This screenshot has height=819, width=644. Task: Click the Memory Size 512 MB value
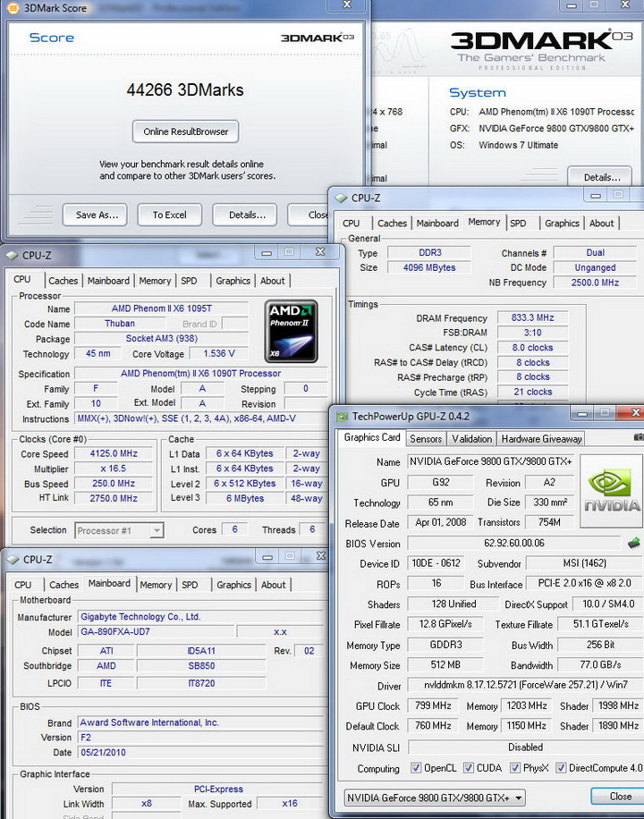click(445, 665)
